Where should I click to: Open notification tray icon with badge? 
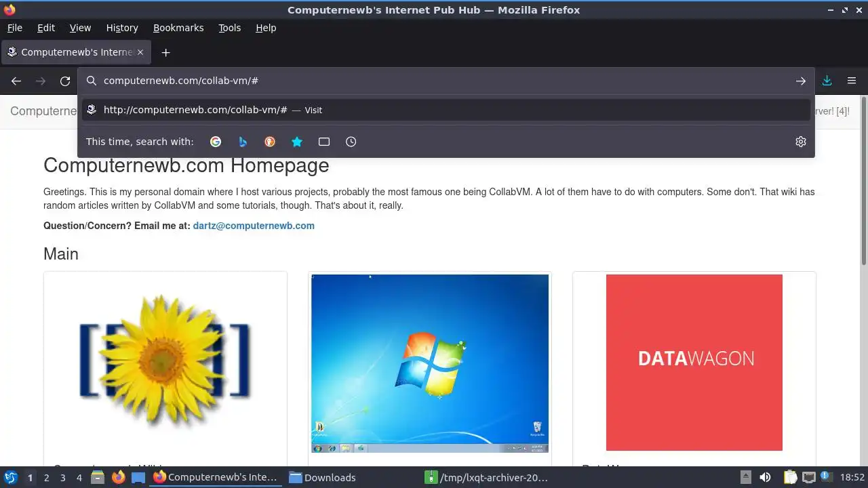pyautogui.click(x=827, y=477)
